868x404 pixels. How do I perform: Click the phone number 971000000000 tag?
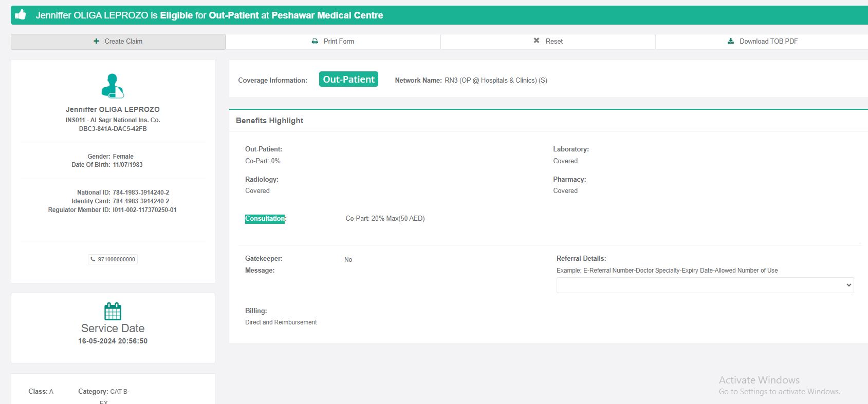[x=113, y=259]
